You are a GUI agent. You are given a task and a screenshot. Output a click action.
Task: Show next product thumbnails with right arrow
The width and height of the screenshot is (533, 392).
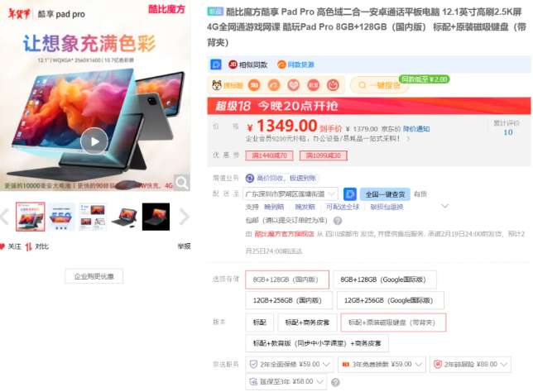coord(184,217)
